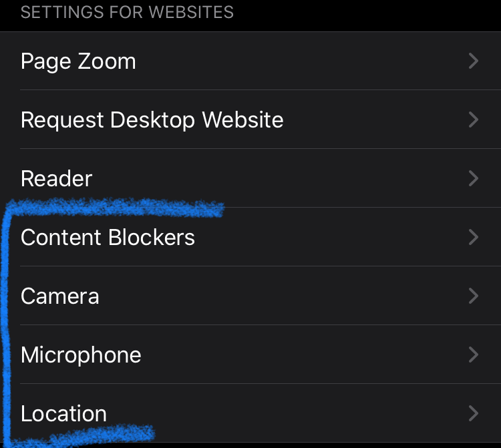The height and width of the screenshot is (448, 501).
Task: Open Camera permission settings
Action: point(60,296)
